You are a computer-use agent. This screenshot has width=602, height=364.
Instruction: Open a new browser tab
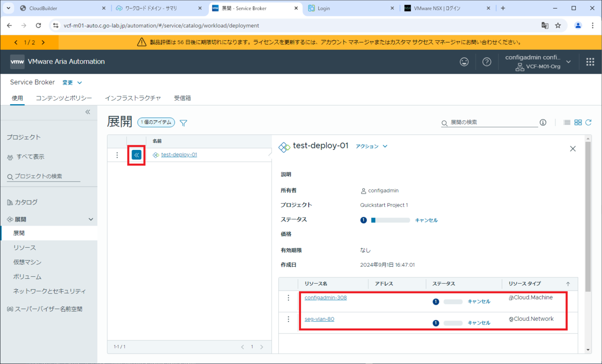point(503,8)
